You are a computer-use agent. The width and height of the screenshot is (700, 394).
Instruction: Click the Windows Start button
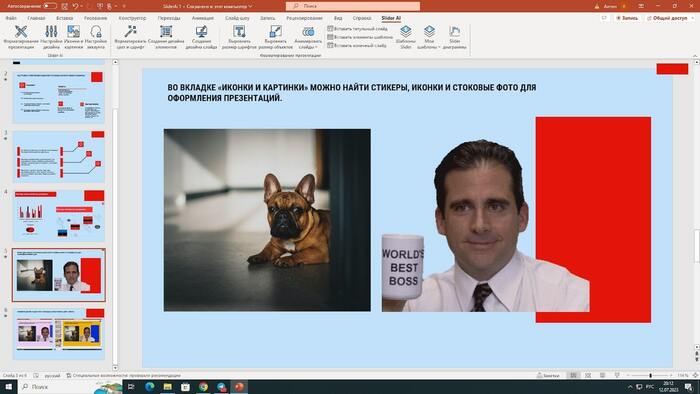tap(8, 387)
